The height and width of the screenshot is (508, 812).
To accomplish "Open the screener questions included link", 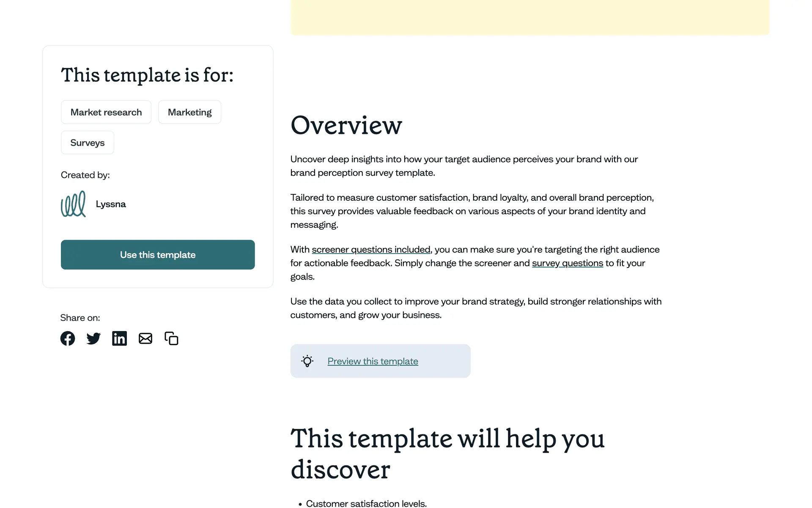I will click(371, 249).
